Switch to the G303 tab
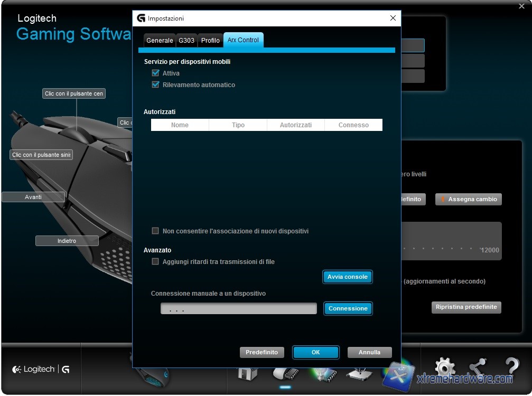Image resolution: width=532 pixels, height=396 pixels. 186,41
